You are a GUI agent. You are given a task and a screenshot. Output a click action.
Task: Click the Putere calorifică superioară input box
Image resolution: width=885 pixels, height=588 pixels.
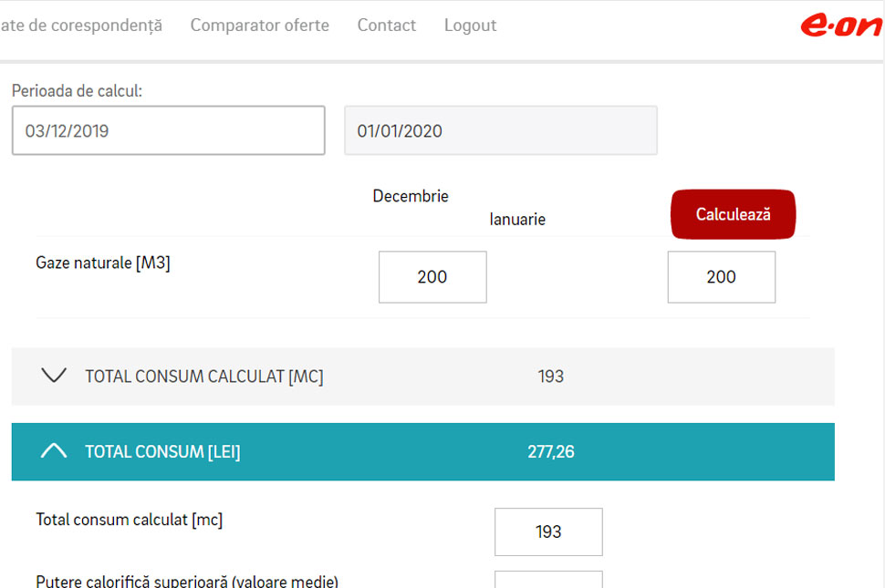548,580
